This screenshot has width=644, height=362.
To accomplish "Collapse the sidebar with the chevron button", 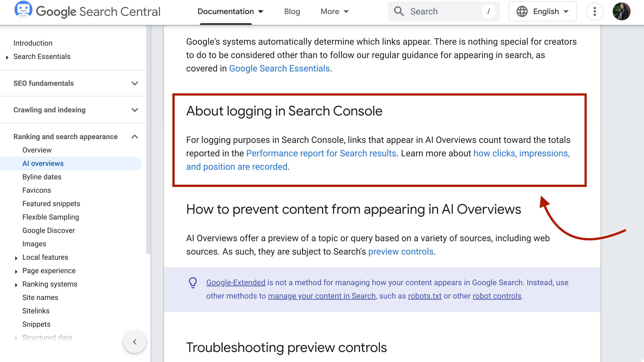I will pos(134,342).
